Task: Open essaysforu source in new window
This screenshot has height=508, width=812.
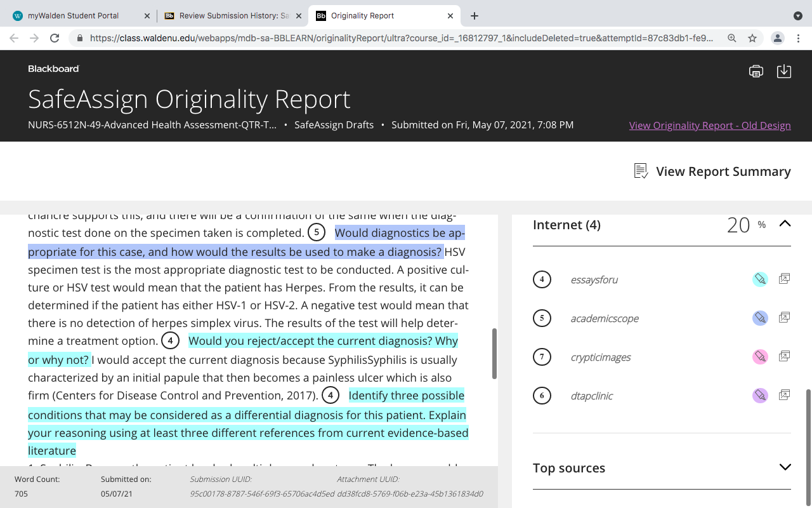Action: 785,279
